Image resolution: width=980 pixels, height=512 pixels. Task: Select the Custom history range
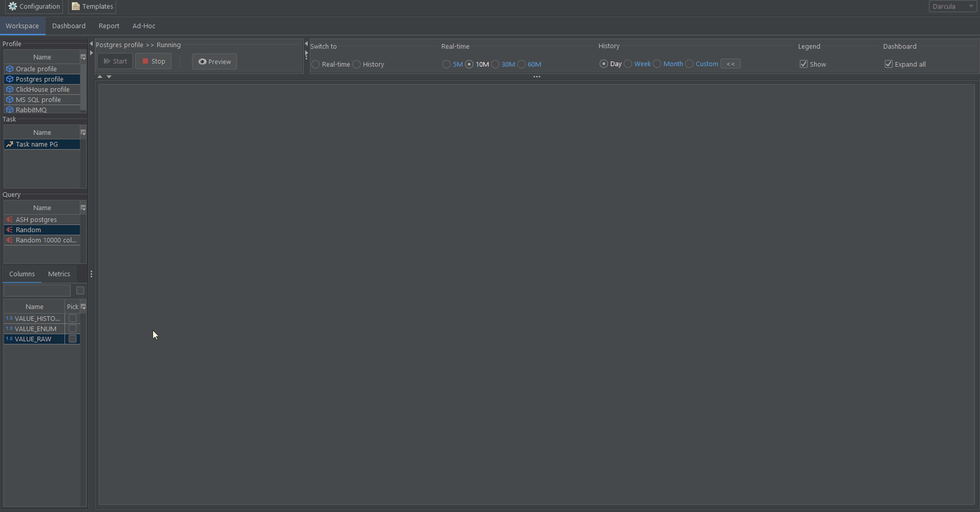pyautogui.click(x=690, y=64)
